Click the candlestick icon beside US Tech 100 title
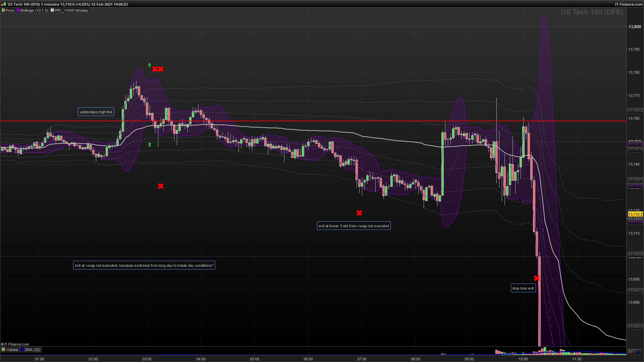Image resolution: width=644 pixels, height=362 pixels. 3,4
